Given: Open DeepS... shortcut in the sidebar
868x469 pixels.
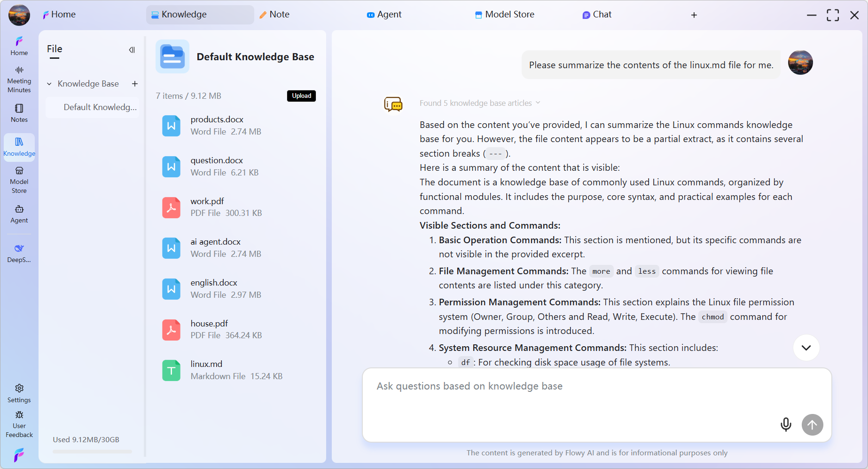Looking at the screenshot, I should [19, 253].
